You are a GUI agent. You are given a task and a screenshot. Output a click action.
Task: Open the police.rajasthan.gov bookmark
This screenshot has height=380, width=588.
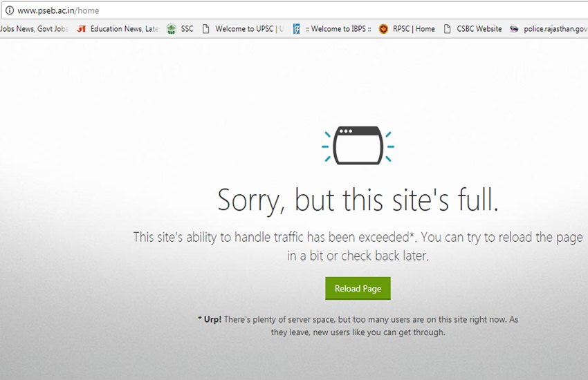[555, 29]
